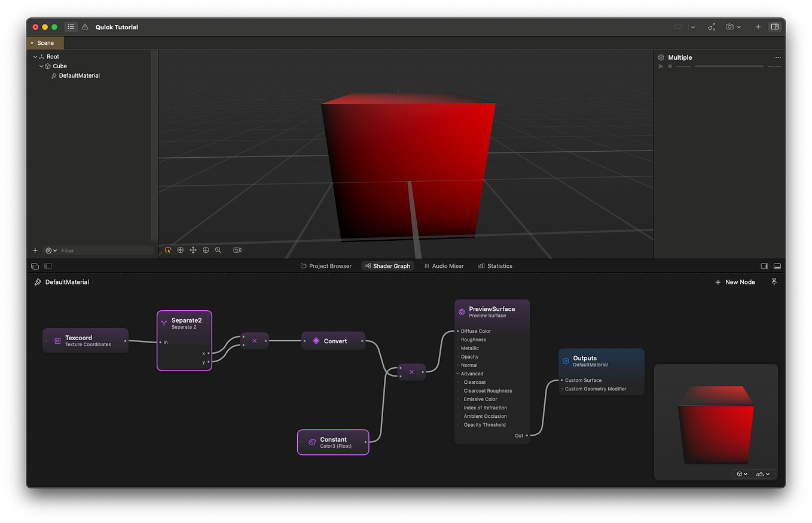The width and height of the screenshot is (812, 523).
Task: Open the Audio Mixer tab
Action: click(x=444, y=266)
